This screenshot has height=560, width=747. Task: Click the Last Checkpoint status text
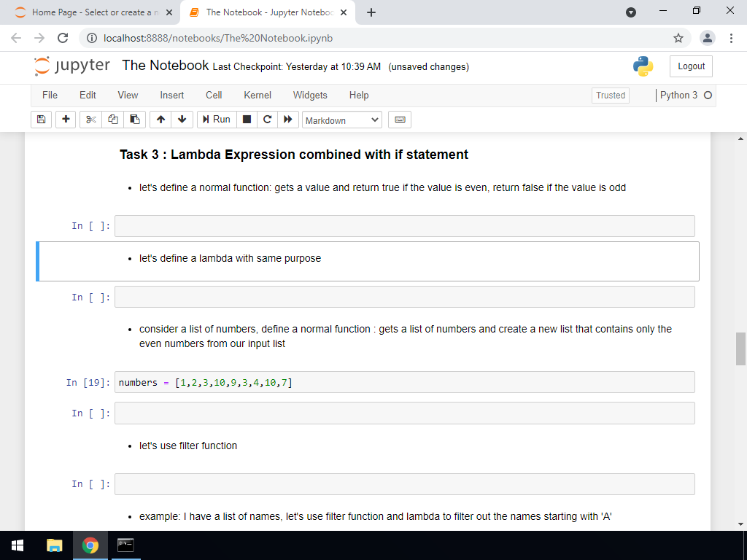click(x=297, y=67)
